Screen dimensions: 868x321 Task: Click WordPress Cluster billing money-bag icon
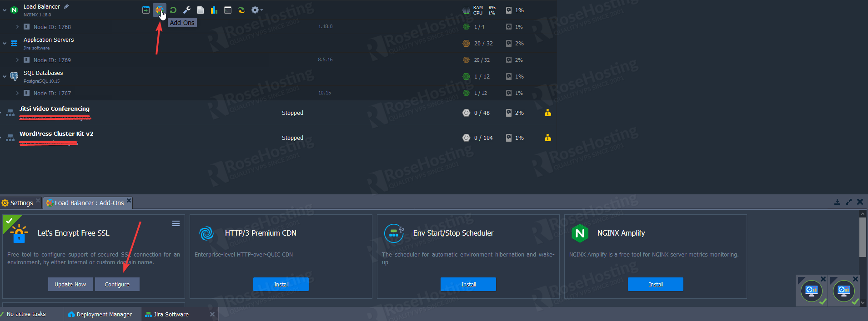point(548,138)
